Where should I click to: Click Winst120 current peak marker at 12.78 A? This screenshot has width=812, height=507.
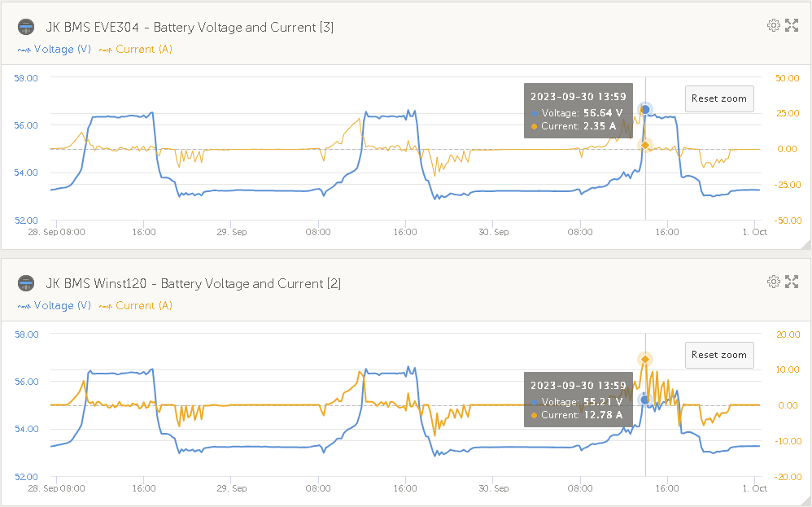click(x=645, y=359)
